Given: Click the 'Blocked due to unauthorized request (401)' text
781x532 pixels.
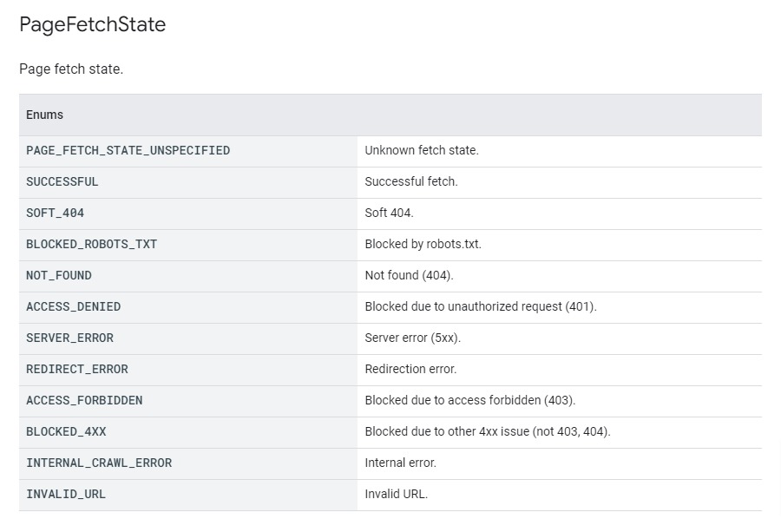Looking at the screenshot, I should [481, 307].
